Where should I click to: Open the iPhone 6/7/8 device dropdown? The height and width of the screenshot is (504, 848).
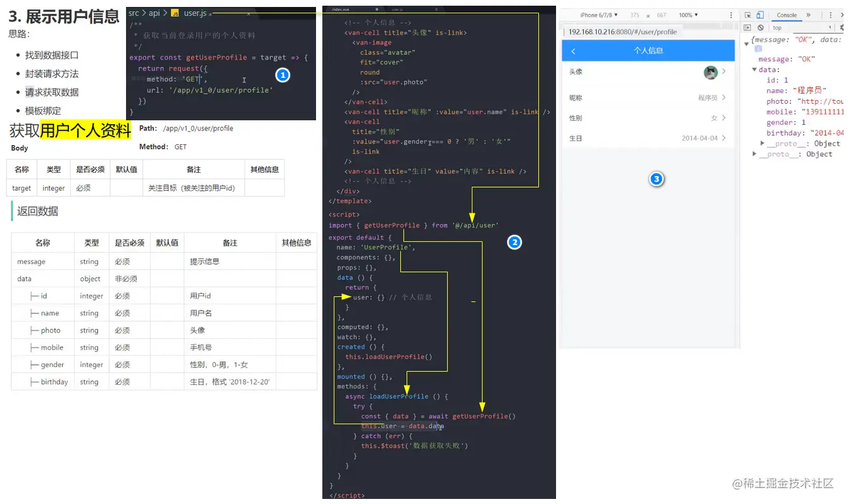coord(598,15)
